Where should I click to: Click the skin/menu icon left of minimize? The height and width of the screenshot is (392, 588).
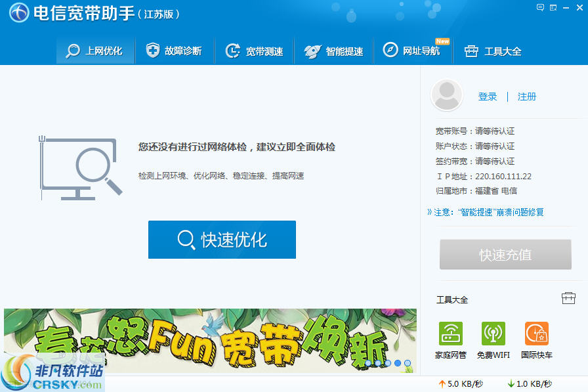pyautogui.click(x=553, y=7)
